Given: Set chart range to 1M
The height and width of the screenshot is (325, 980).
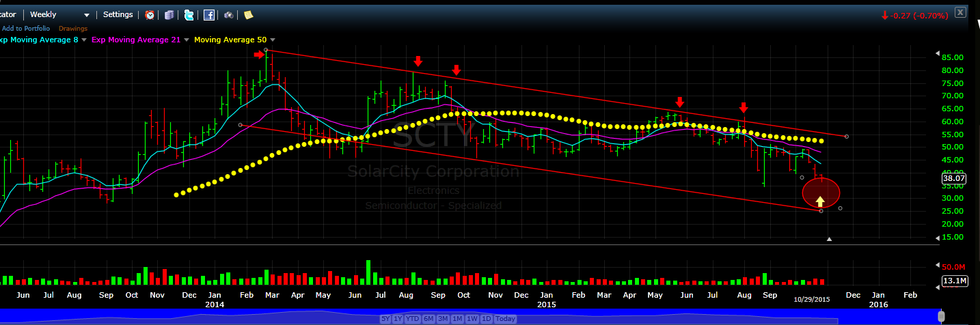Looking at the screenshot, I should (x=459, y=319).
